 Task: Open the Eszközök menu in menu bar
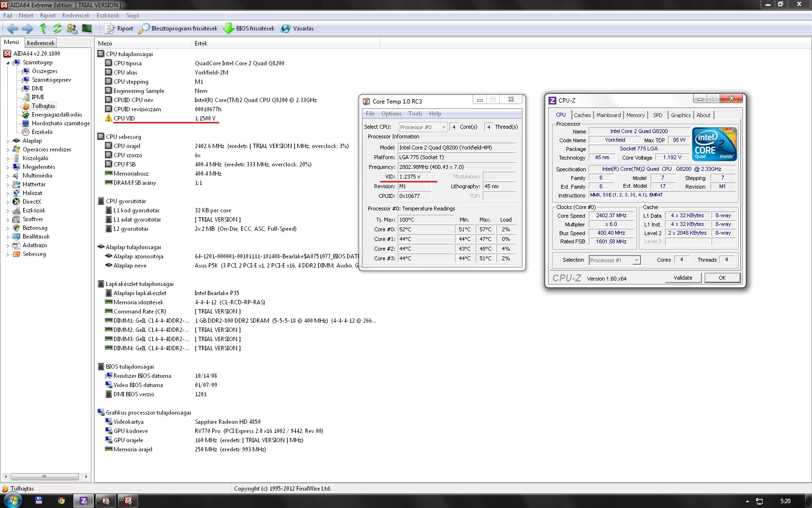click(x=108, y=15)
